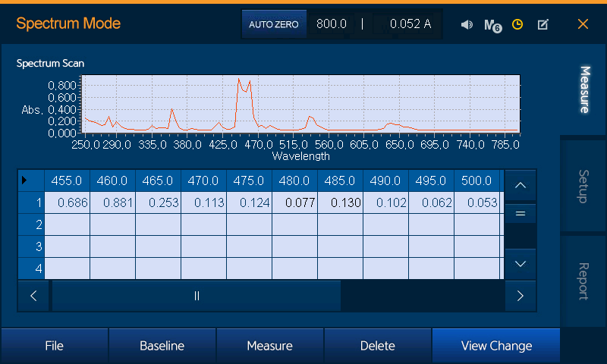This screenshot has height=364, width=607.
Task: Select the cell with value 0.113
Action: (x=203, y=202)
